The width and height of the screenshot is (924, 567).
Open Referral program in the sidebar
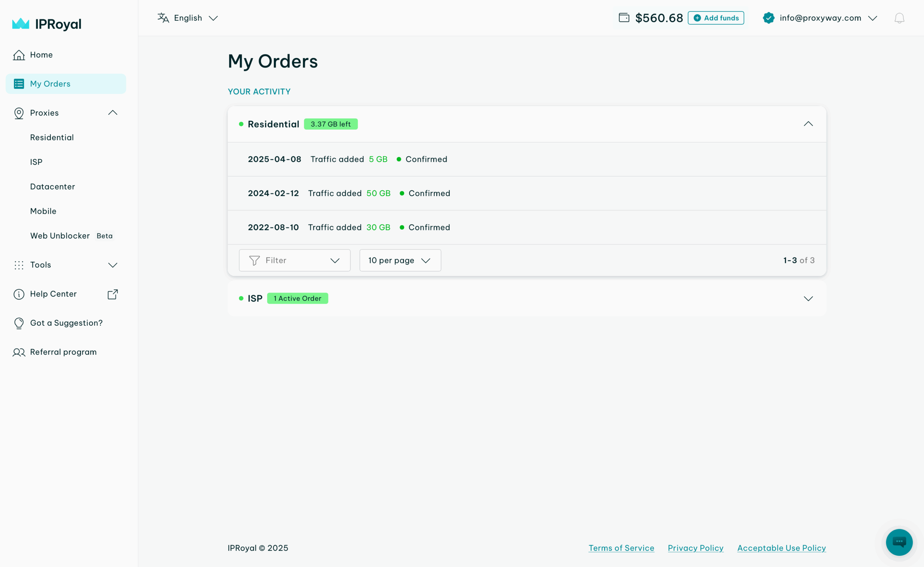tap(63, 352)
